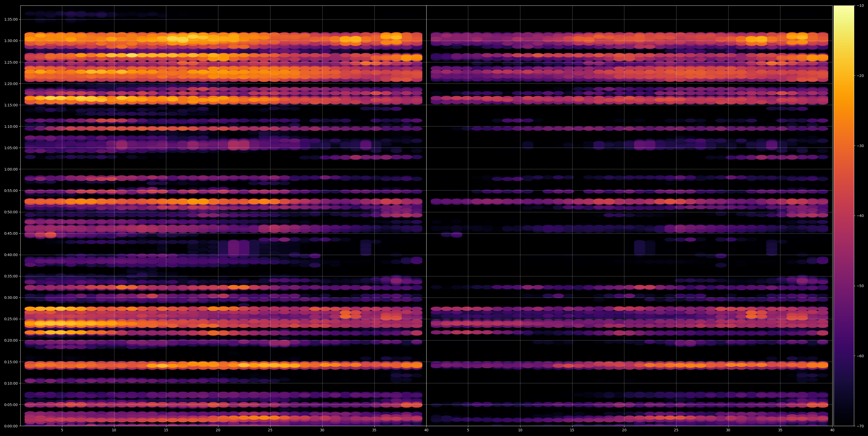Click the −50 colorbar value label
This screenshot has width=868, height=436.
(860, 286)
